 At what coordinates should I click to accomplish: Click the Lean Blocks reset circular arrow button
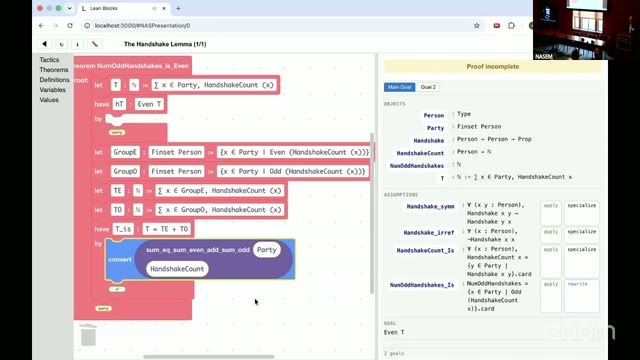click(61, 44)
